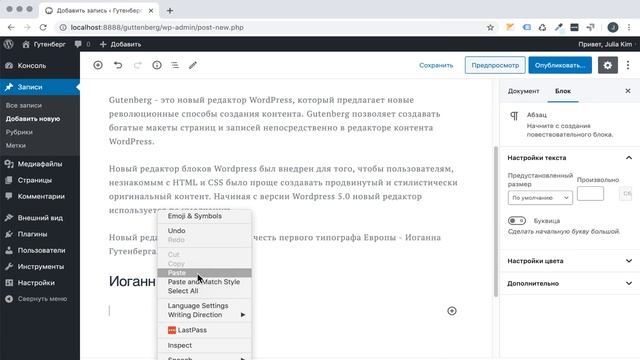640x360 pixels.
Task: Click the Иоганн heading block
Action: pos(132,281)
